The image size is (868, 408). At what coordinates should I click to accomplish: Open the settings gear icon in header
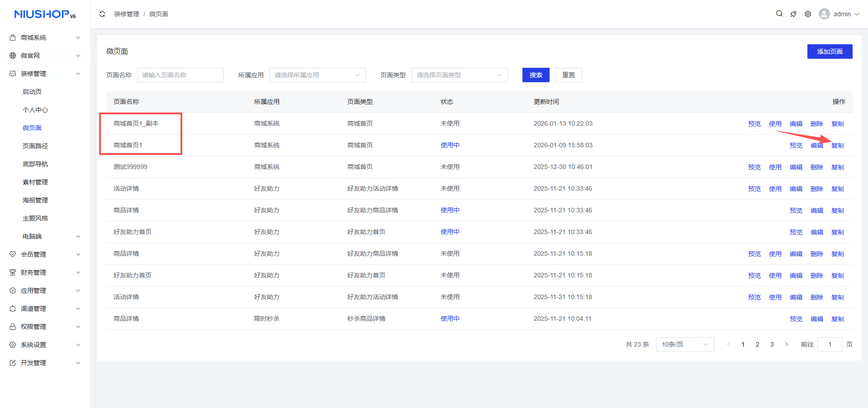click(808, 14)
